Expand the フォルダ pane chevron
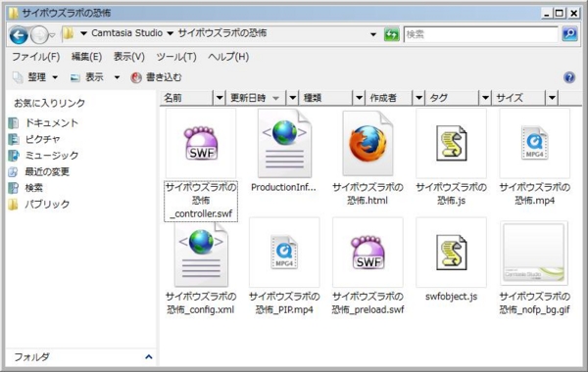Viewport: 588px width, 372px height. pos(149,356)
